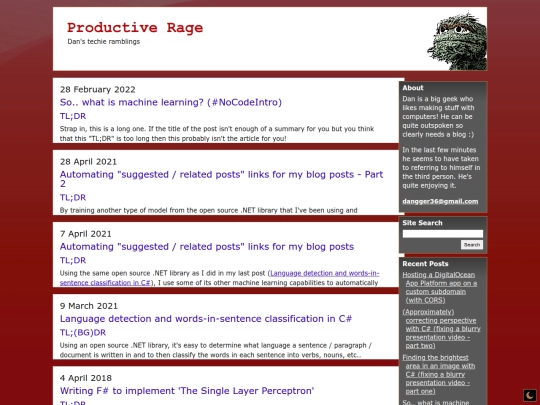540x405 pixels.
Task: Click the "TL;(BG)DR" heading
Action: pyautogui.click(x=83, y=333)
